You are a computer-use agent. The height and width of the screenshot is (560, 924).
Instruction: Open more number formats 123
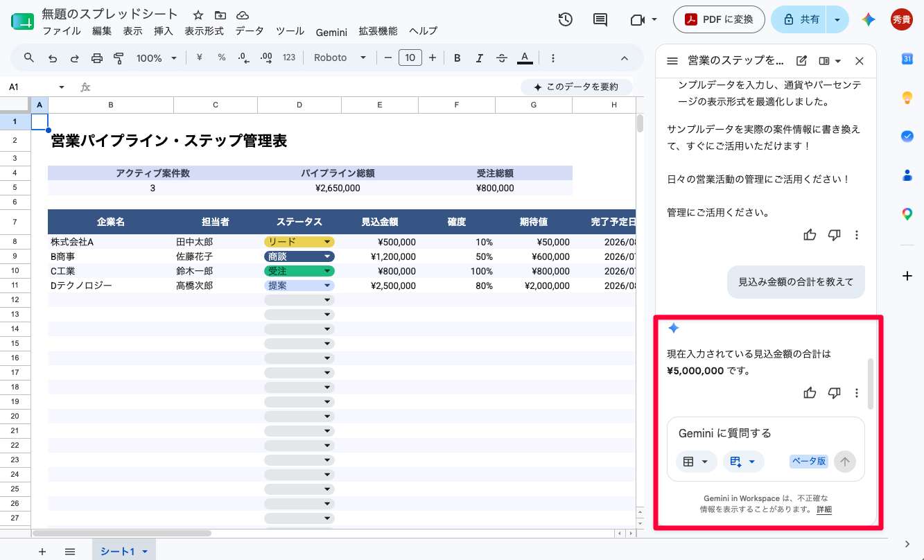(x=289, y=58)
